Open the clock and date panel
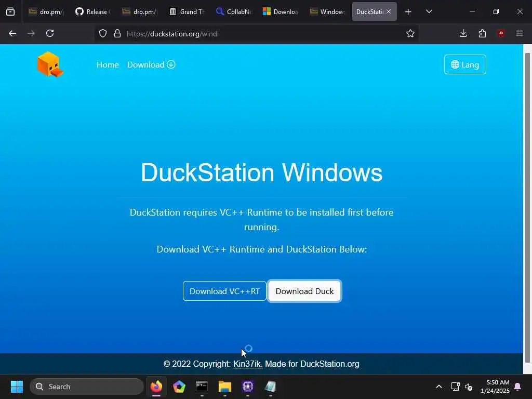Screen dimensions: 532x399 [x=495, y=387]
